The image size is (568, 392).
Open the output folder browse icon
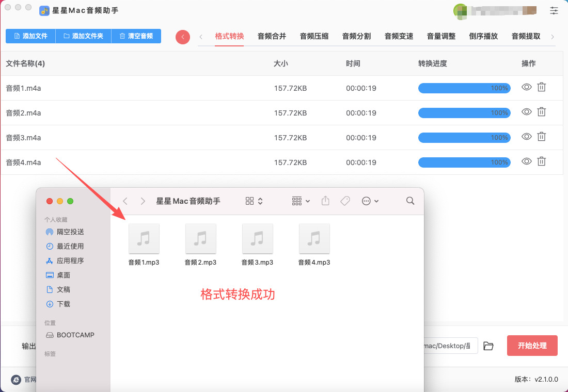coord(488,346)
